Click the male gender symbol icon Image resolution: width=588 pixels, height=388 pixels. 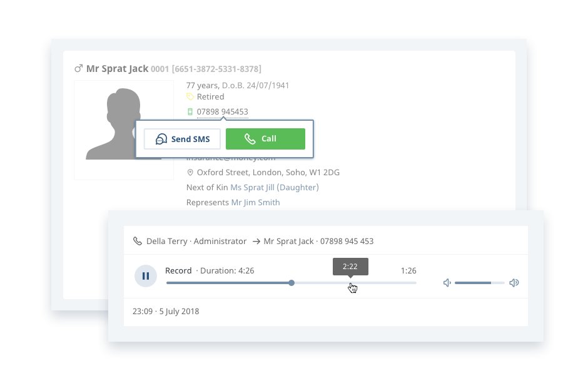point(78,68)
